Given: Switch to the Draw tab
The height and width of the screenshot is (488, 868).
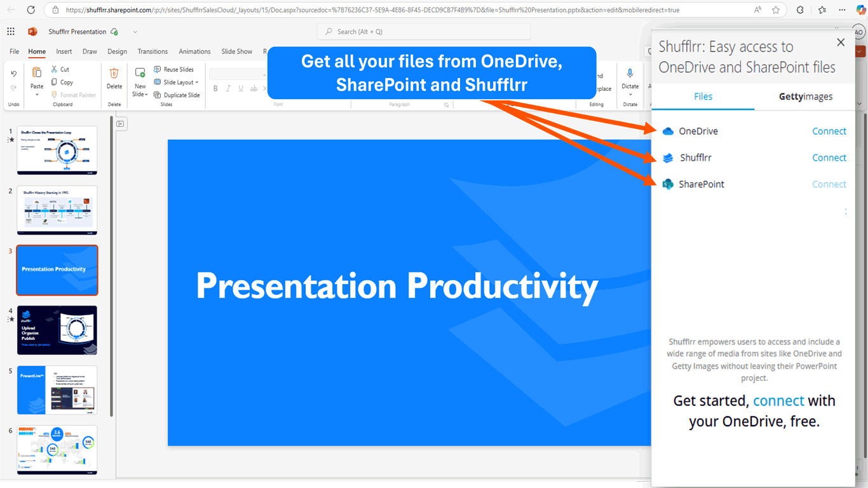Looking at the screenshot, I should 90,51.
